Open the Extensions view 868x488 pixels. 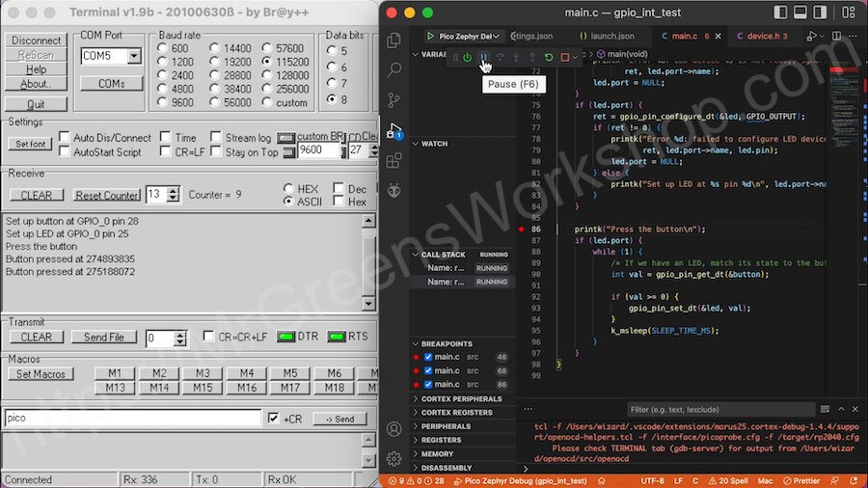coord(394,160)
